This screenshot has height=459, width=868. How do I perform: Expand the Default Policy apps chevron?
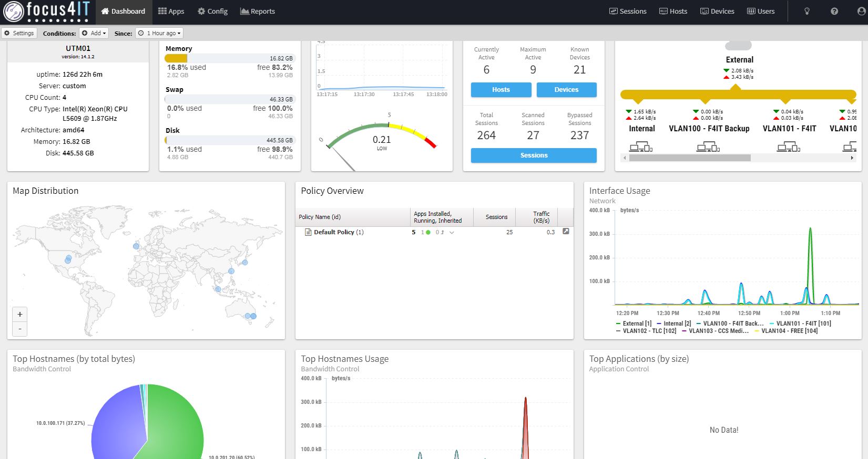pos(452,233)
